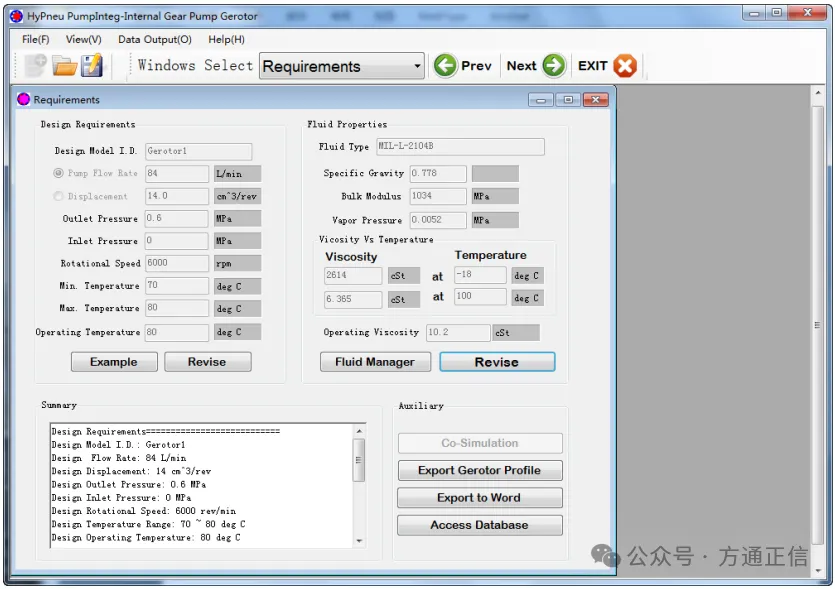Click the main workspace scrollbar down arrow

[818, 570]
